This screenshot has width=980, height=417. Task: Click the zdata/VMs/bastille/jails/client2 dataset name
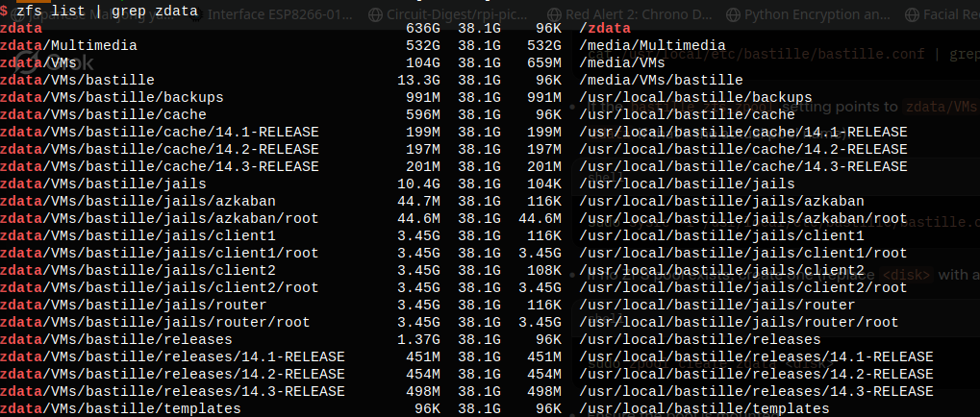[x=138, y=270]
